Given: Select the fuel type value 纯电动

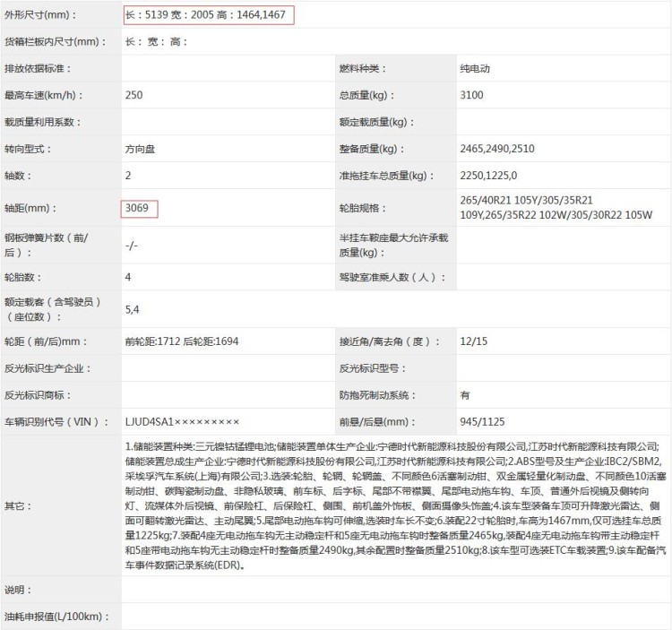Looking at the screenshot, I should click(475, 69).
